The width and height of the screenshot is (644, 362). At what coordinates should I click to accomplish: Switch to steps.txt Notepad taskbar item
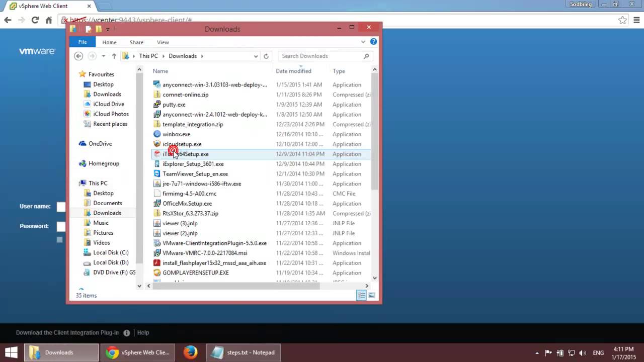pos(244,352)
